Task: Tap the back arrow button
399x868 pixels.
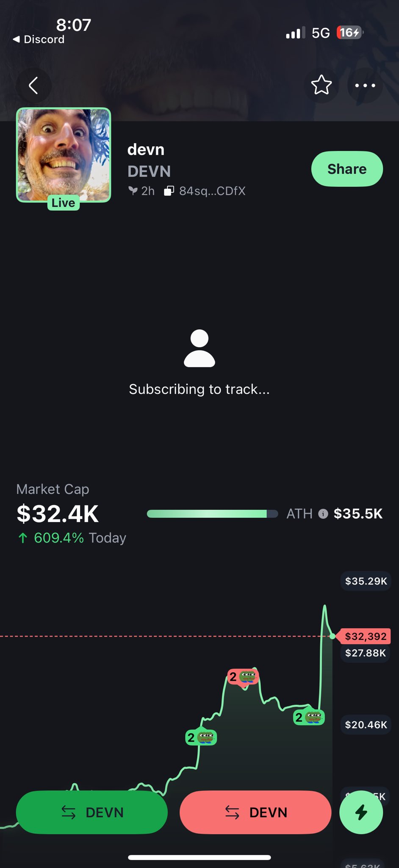Action: [x=33, y=85]
